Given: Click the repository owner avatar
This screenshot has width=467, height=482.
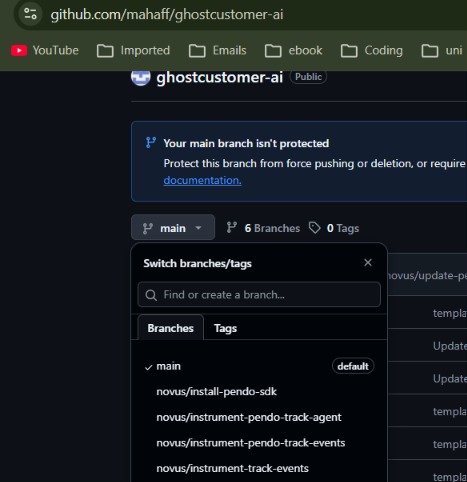Looking at the screenshot, I should [140, 78].
